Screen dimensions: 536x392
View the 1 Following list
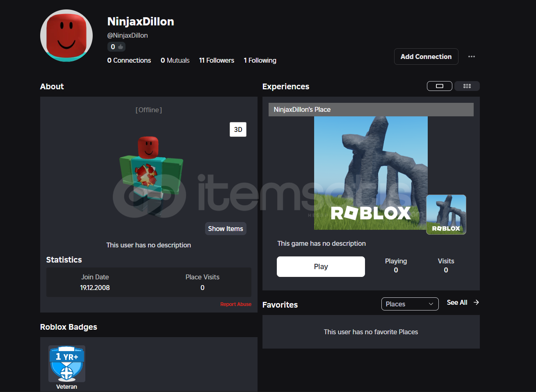tap(260, 60)
